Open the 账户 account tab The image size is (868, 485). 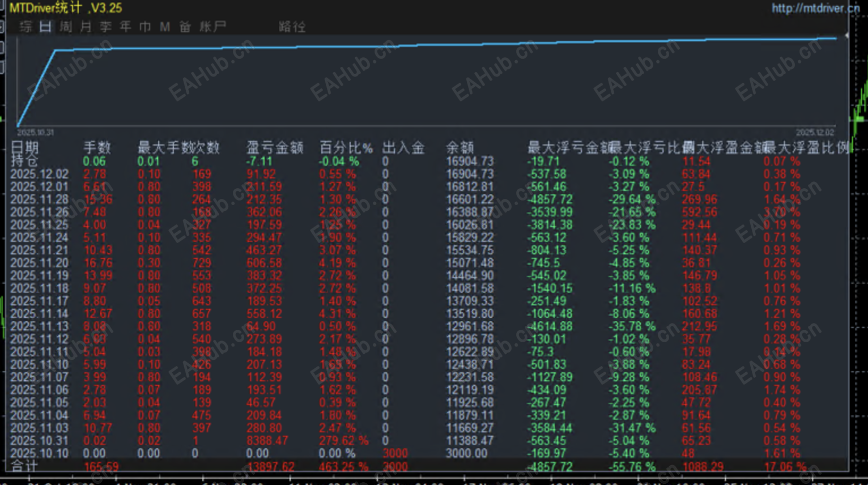212,27
